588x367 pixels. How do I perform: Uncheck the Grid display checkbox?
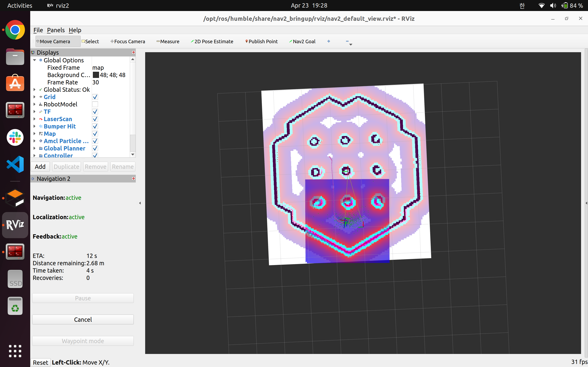coord(95,97)
